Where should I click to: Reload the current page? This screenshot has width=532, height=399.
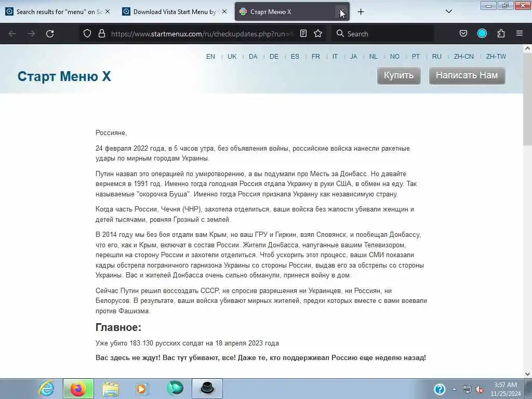click(x=50, y=34)
